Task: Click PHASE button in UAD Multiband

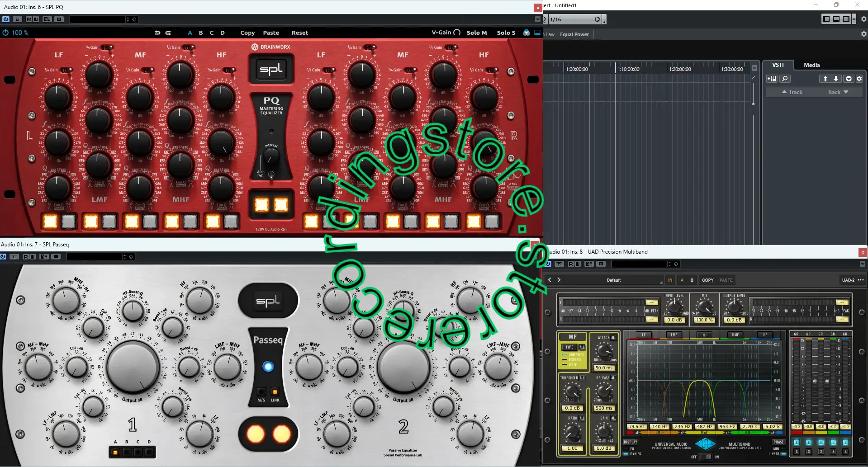Action: pos(778,442)
